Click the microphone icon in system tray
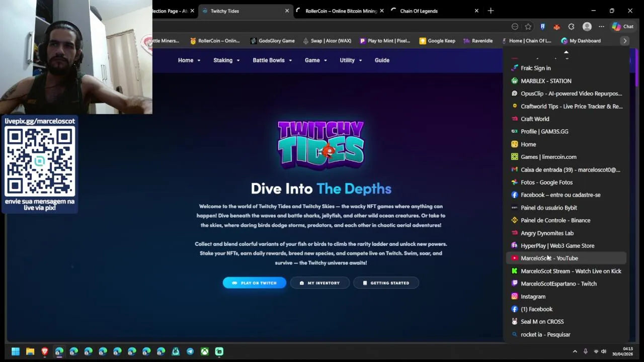 (585, 351)
